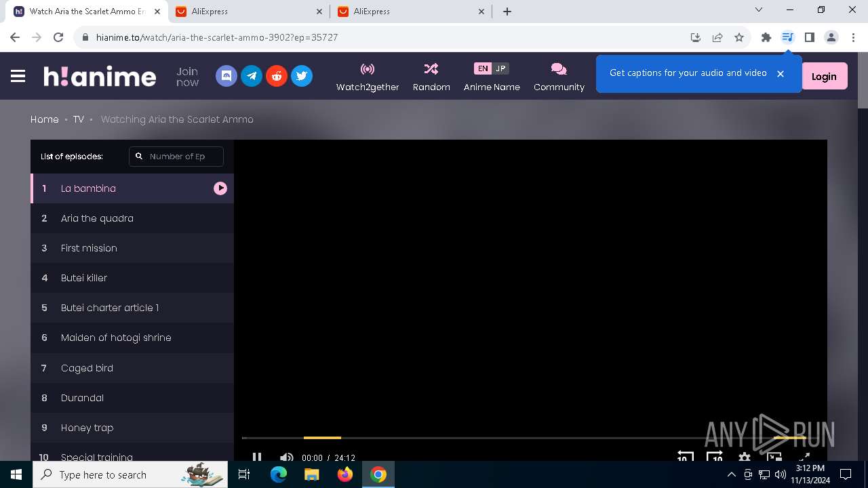Select episode 5 Butei charter article 1
The image size is (868, 488).
[x=132, y=308]
